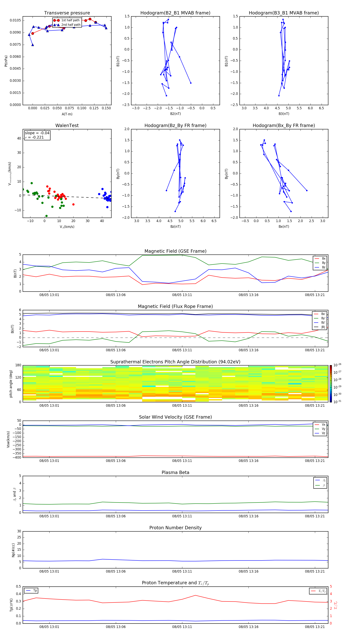Viewport: 351px width, 644px height.
Task: Click the "WalenTest" plot title
Action: click(x=67, y=125)
